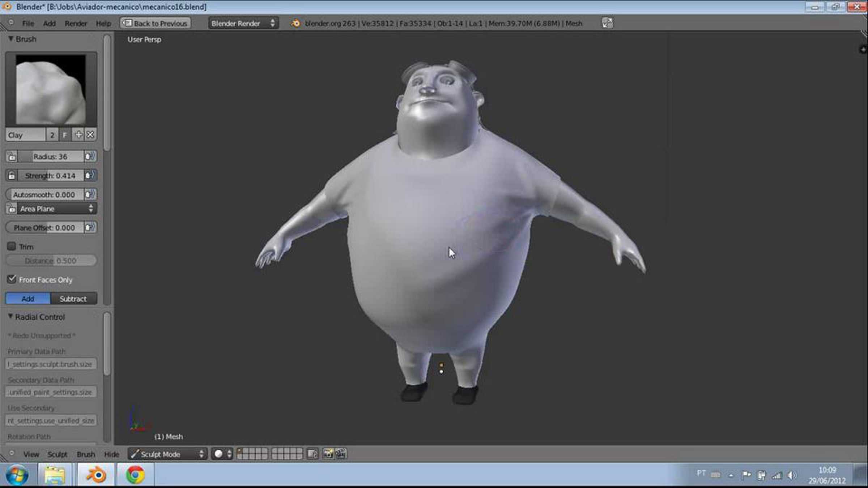Click the second group of layer buttons

point(287,454)
